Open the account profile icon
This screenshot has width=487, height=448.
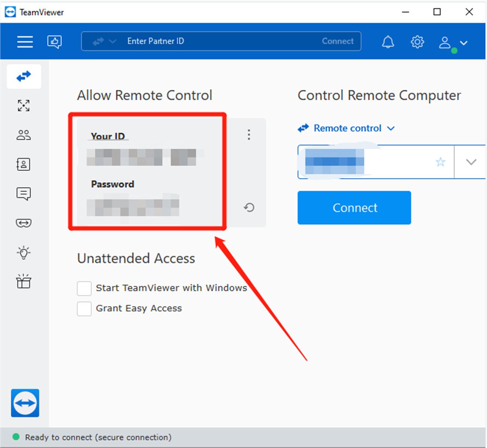pos(445,42)
